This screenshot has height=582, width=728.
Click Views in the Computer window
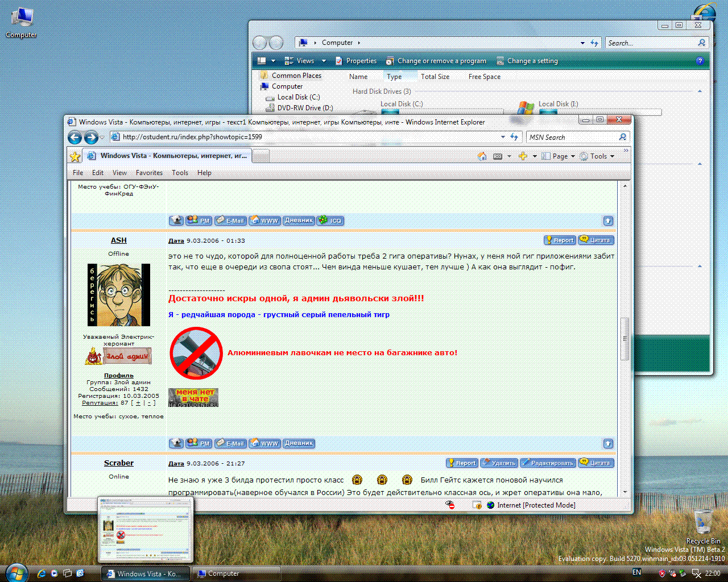coord(299,61)
